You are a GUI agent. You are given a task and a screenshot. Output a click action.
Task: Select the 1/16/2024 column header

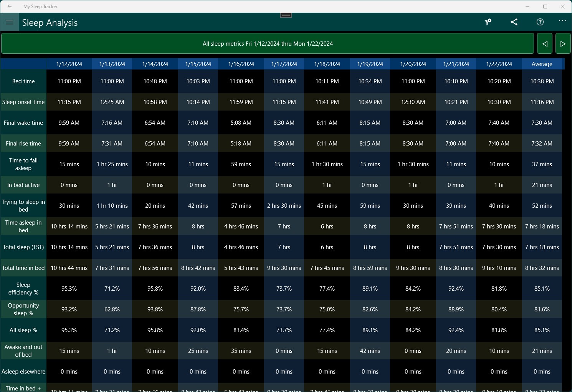click(241, 64)
